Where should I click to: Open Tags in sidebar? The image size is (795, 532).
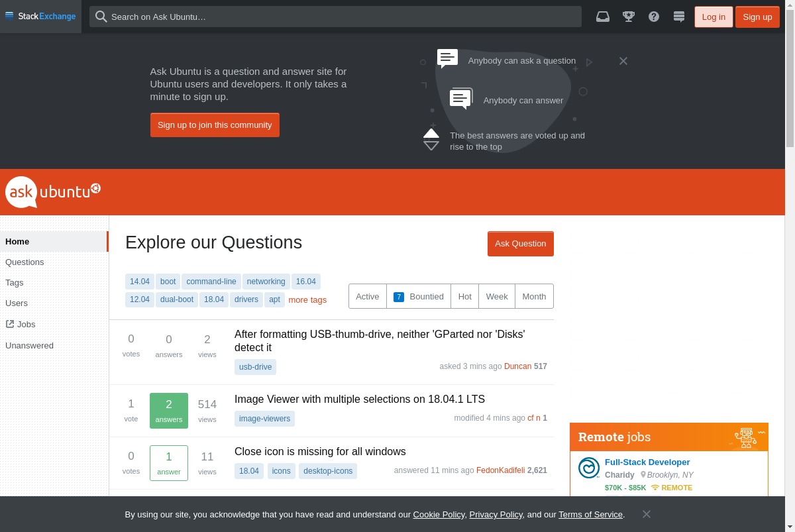tap(15, 282)
